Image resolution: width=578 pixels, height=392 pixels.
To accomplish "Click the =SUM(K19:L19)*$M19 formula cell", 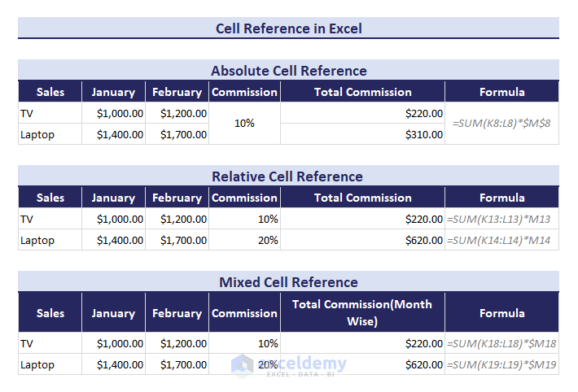I will pyautogui.click(x=501, y=365).
